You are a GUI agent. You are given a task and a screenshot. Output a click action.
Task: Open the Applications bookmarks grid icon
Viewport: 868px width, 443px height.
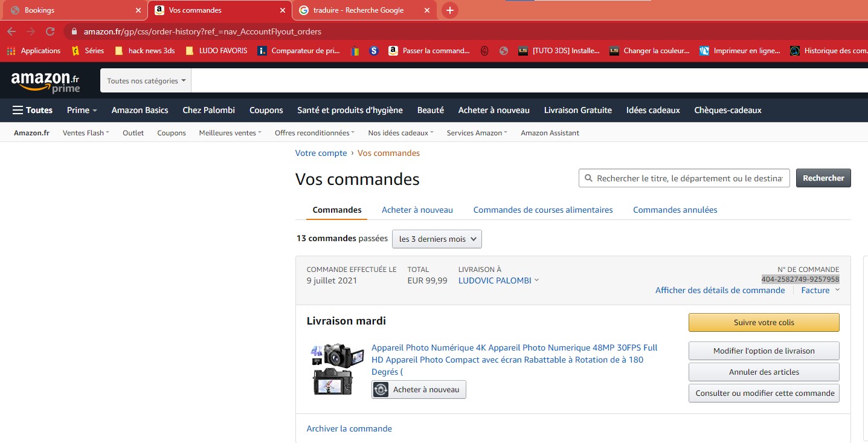(11, 51)
